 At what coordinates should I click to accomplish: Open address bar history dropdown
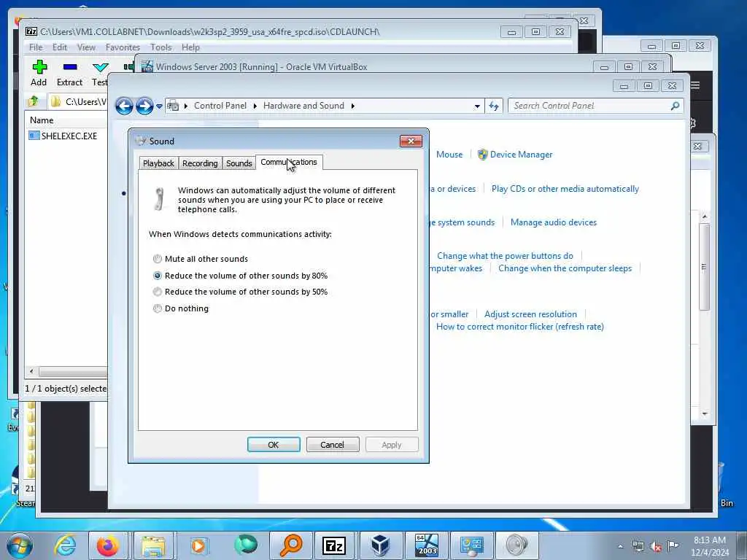tap(477, 106)
